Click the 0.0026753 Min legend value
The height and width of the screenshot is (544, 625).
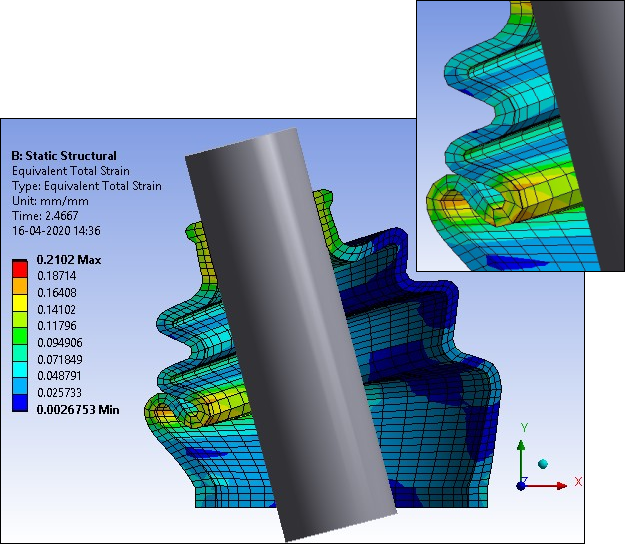click(78, 410)
